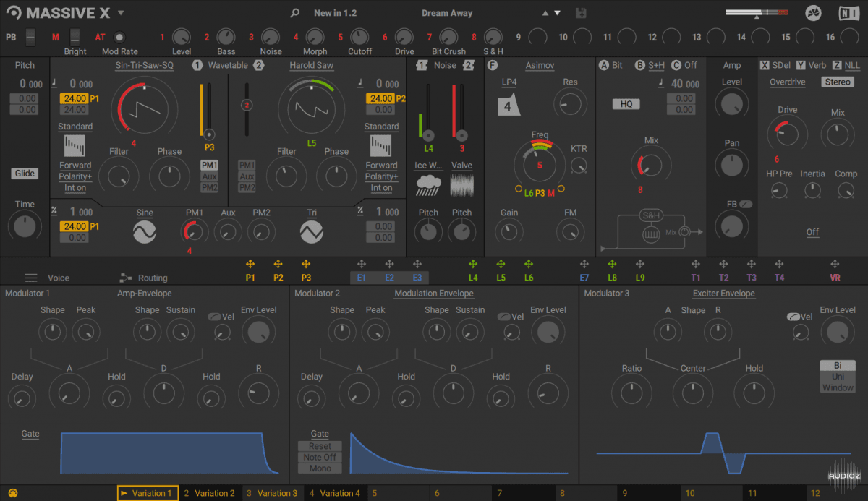
Task: Open the Voice tab
Action: [x=59, y=278]
